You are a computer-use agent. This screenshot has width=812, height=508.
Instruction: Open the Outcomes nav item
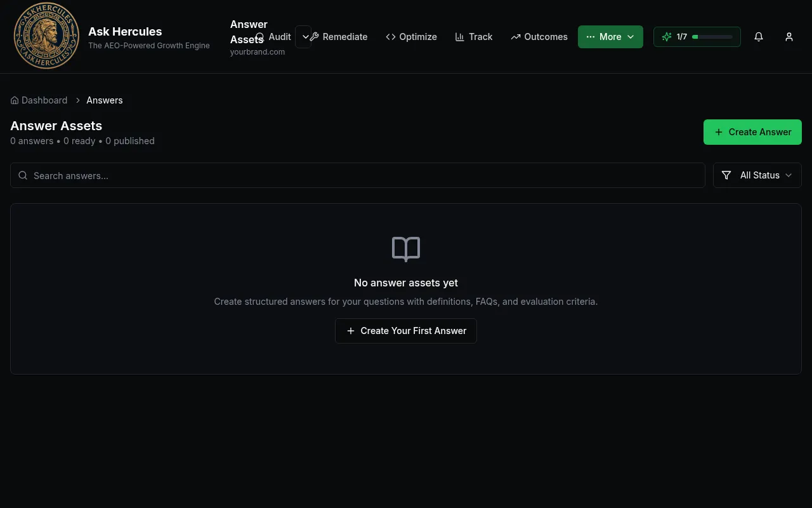539,37
